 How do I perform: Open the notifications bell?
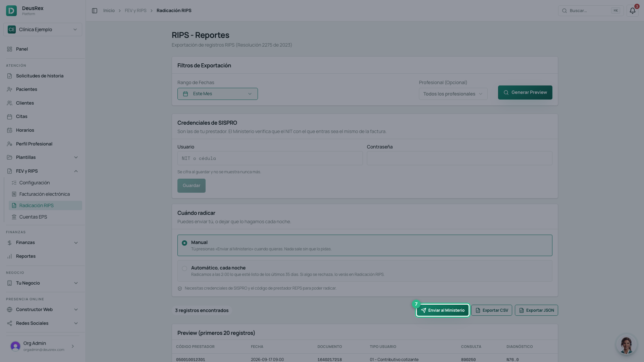632,11
